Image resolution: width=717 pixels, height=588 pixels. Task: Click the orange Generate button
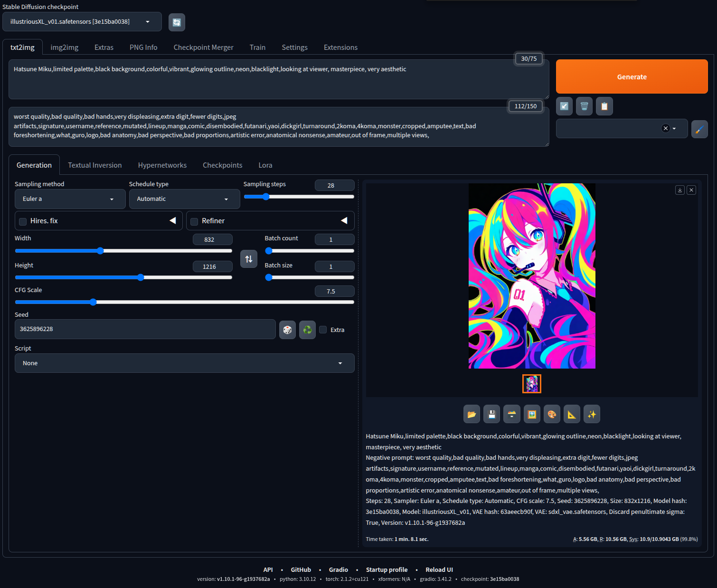coord(632,76)
